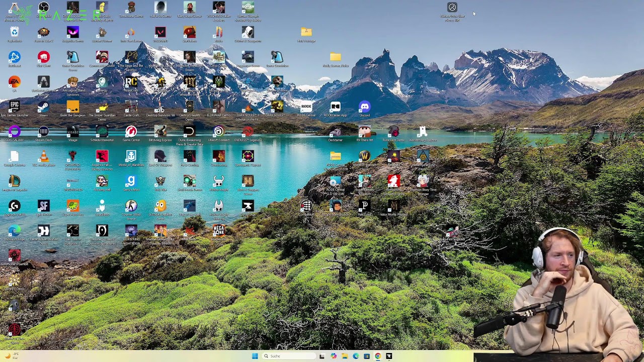Open the Garry's Mod desktop shortcut
Viewport: 644px width, 362px height.
(131, 180)
